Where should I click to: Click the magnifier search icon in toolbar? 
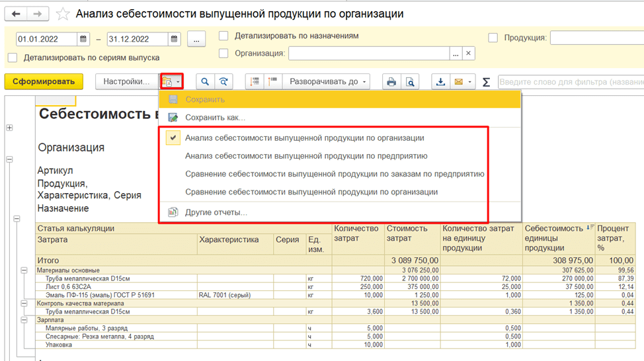coord(205,81)
